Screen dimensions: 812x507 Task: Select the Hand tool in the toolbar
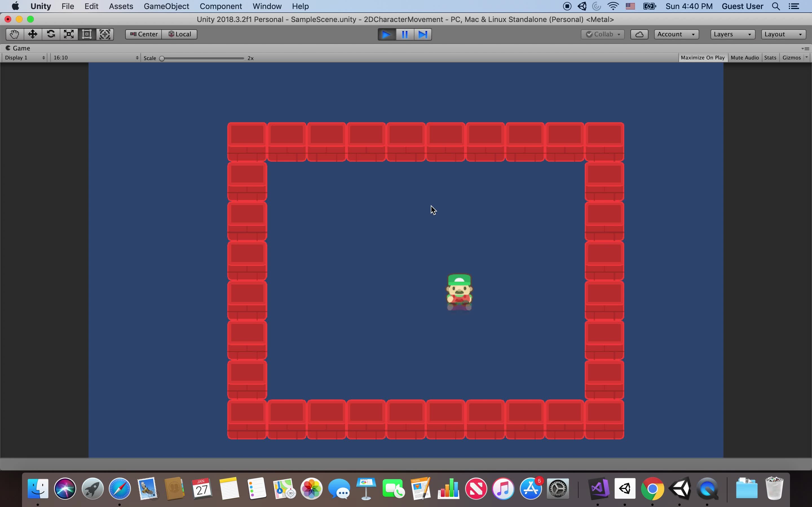tap(14, 34)
